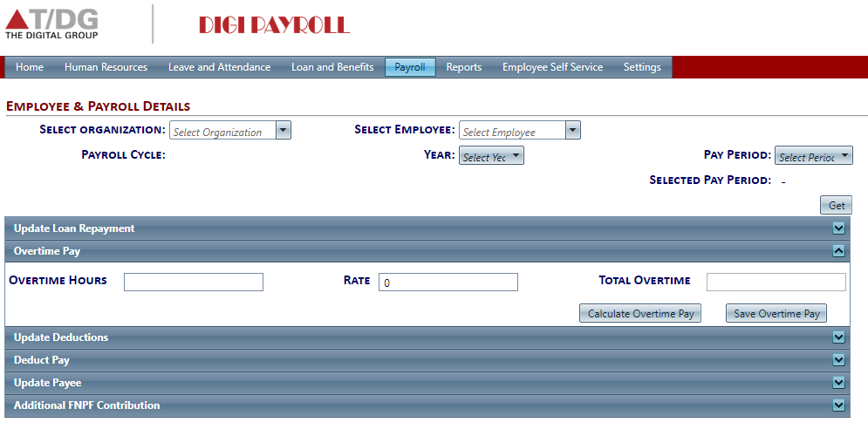Open the Home menu item
Screen dimensions: 868x429
[30, 67]
